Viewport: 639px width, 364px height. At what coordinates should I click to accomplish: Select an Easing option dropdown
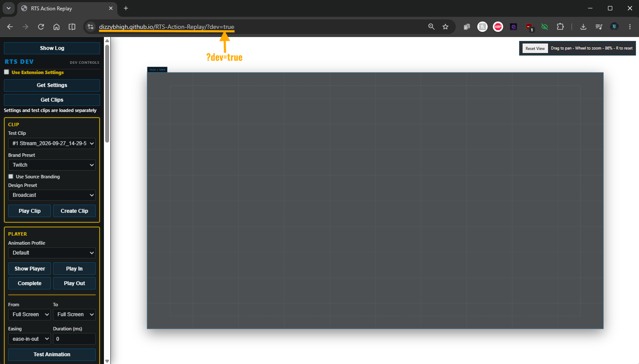29,339
